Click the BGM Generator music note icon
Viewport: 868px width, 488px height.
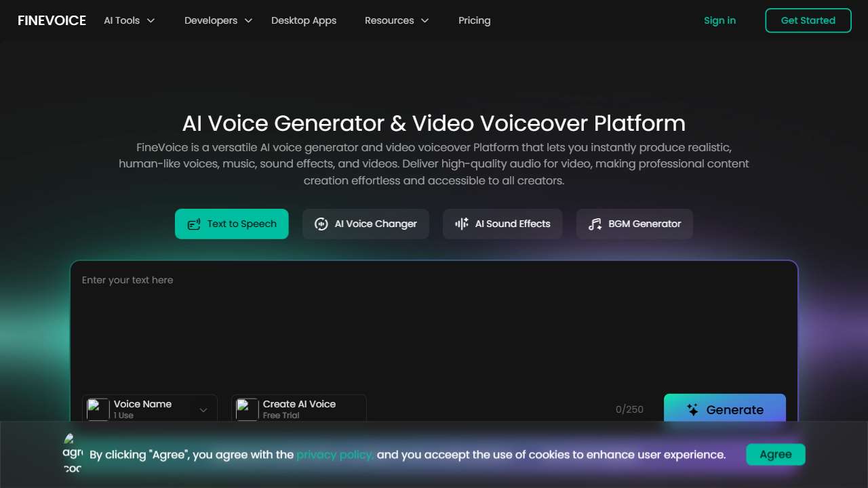click(595, 224)
